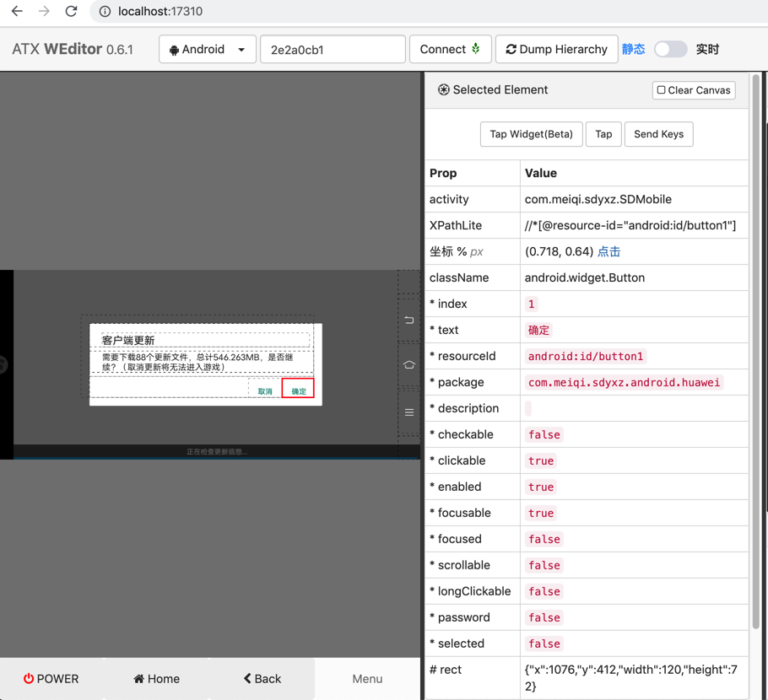Tap Widget(Beta) button
The height and width of the screenshot is (700, 768).
532,134
